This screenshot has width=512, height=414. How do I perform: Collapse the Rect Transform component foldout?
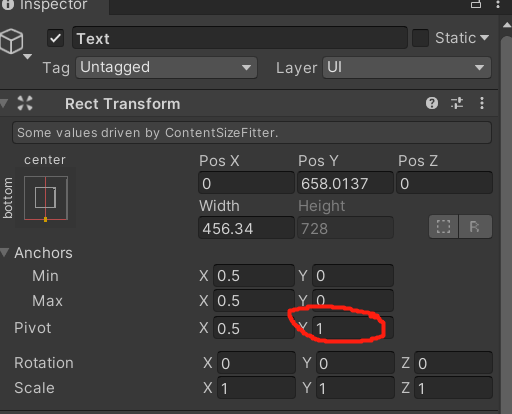click(4, 103)
